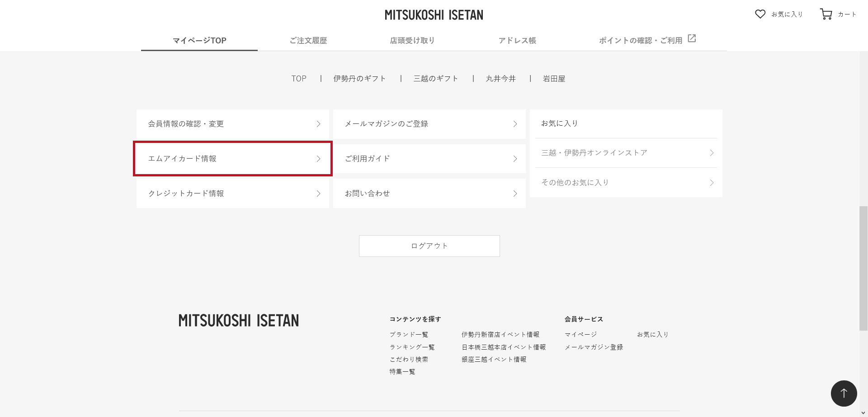The height and width of the screenshot is (417, 868).
Task: Open 三越・伊勢丹オンラインストア favorites
Action: (x=626, y=153)
